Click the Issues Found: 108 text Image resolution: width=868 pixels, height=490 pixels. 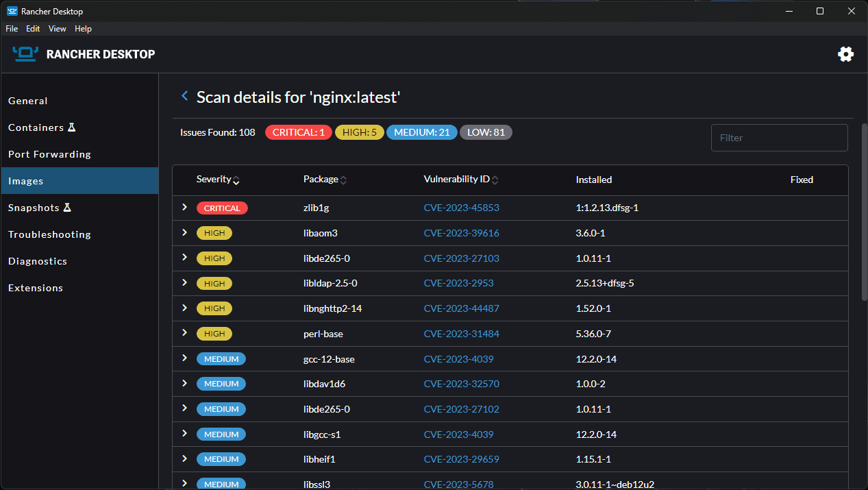218,132
